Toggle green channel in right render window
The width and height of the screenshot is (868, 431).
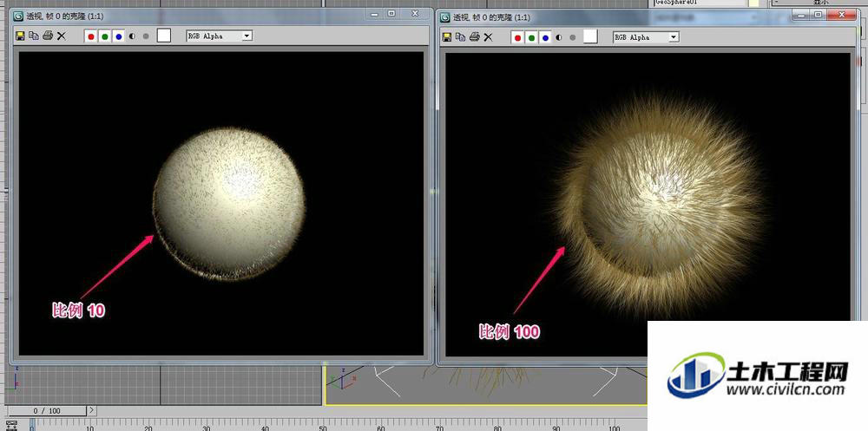pos(531,37)
